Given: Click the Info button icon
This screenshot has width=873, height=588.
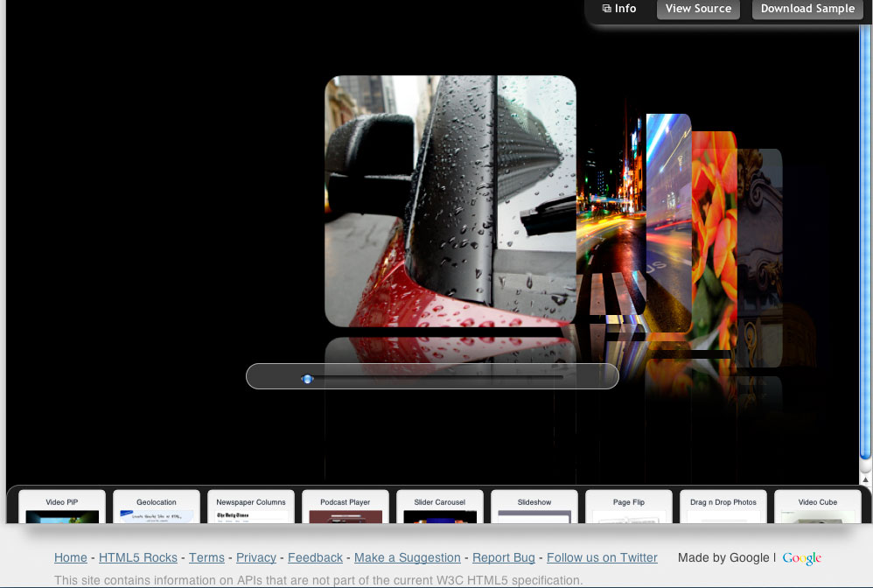Looking at the screenshot, I should [x=607, y=9].
